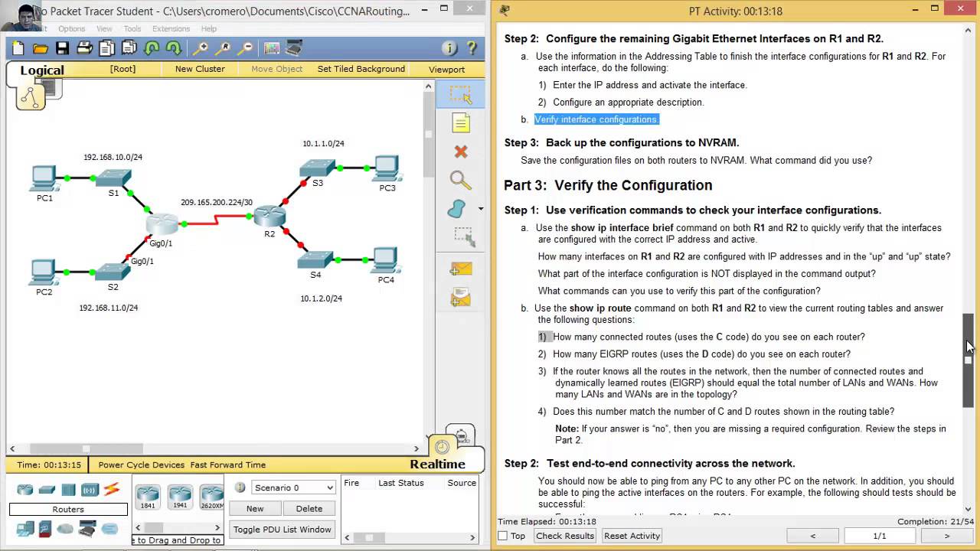Image resolution: width=980 pixels, height=551 pixels.
Task: Click Toggle PDU List Window button
Action: click(283, 530)
